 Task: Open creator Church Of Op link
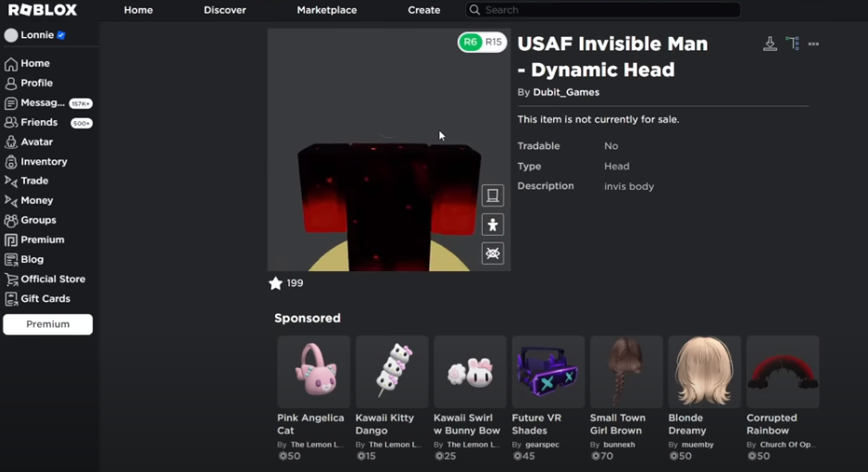786,445
